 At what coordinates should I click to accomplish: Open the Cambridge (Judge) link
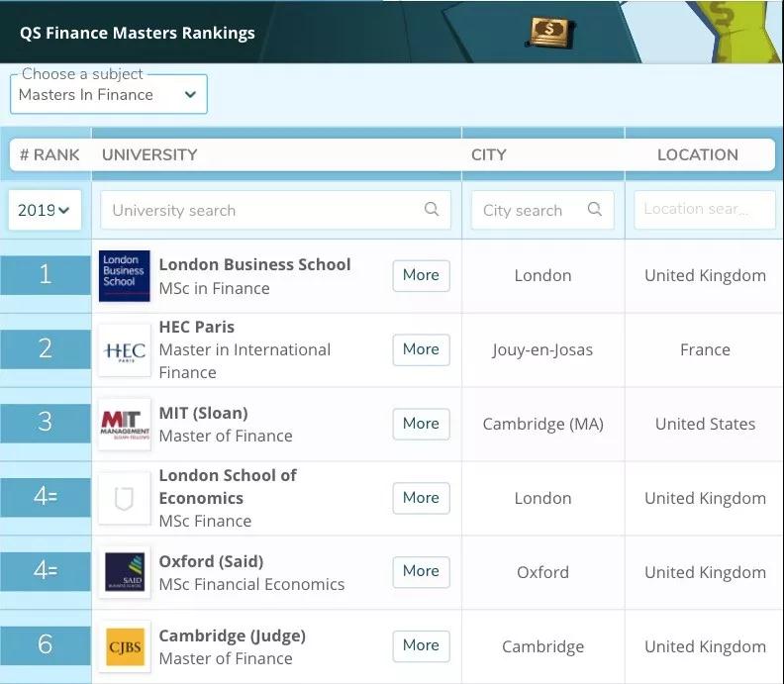(233, 636)
